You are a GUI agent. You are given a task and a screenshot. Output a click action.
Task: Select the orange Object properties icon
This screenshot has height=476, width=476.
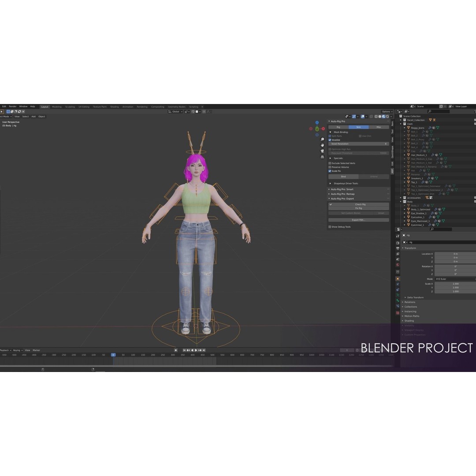398,279
